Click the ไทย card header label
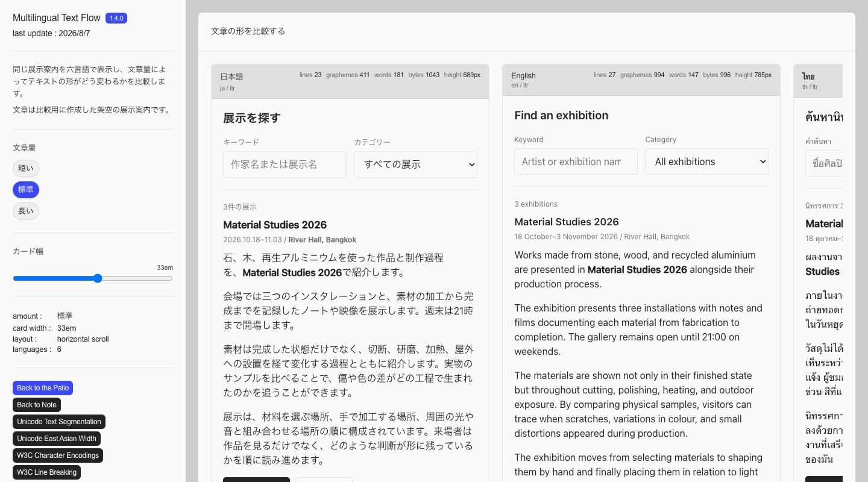The image size is (868, 482). (808, 77)
